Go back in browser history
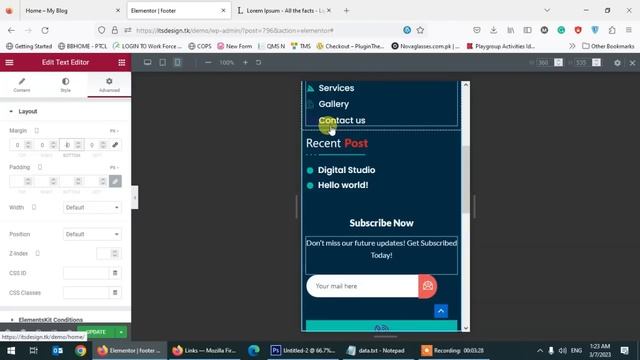The image size is (640, 360). click(11, 30)
